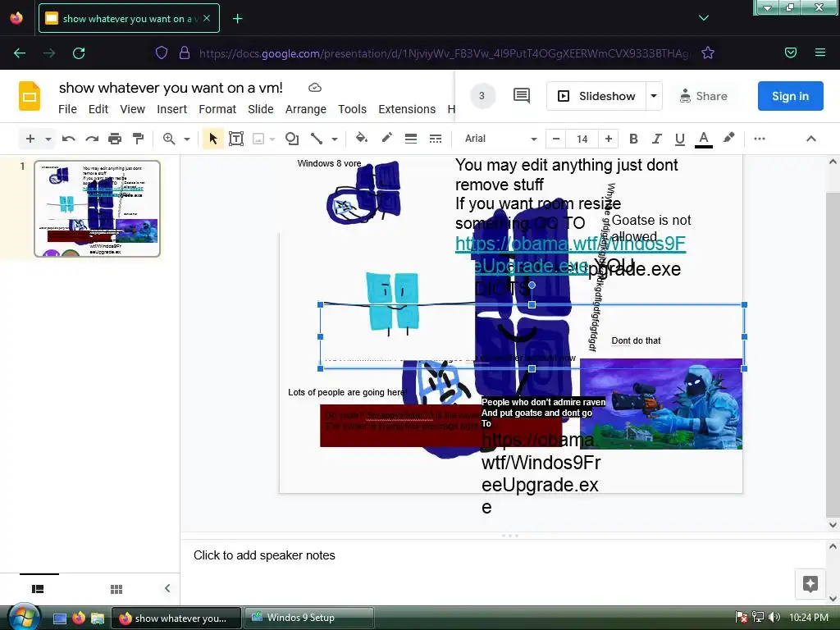
Task: Click the redo arrow in toolbar
Action: 92,139
